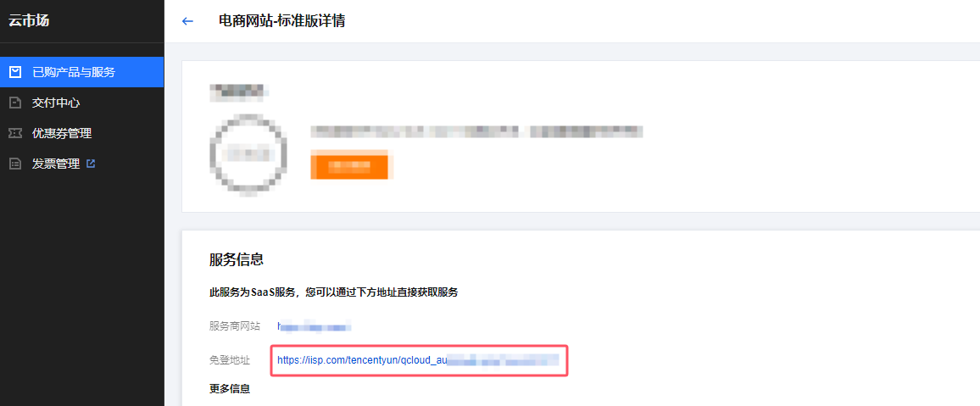Open the blurred 服务商网站 link
The image size is (980, 406).
coord(315,326)
